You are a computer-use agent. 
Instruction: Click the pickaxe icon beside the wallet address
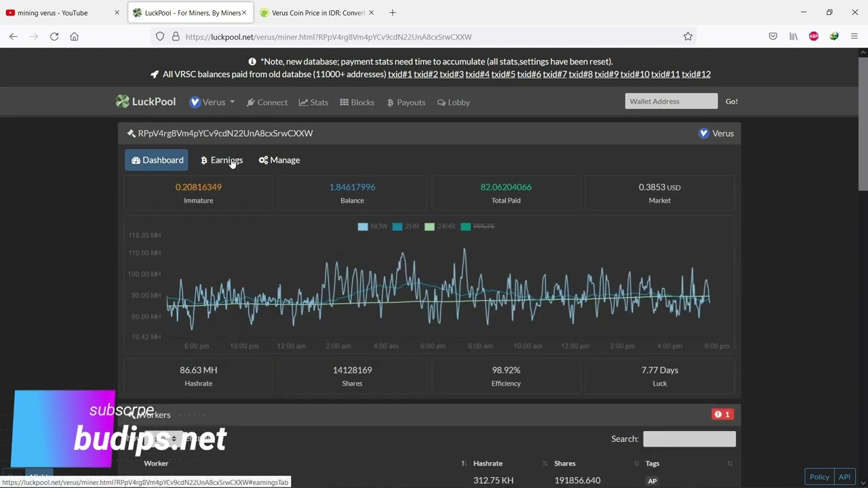click(x=131, y=134)
